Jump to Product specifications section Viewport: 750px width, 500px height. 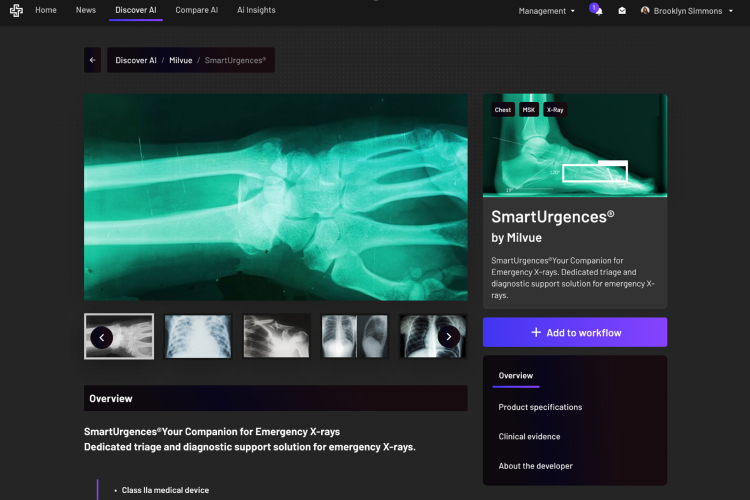[540, 407]
